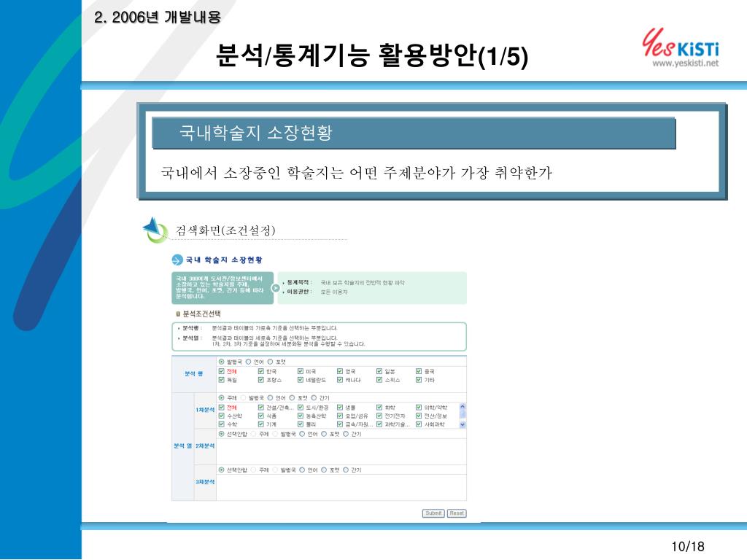Select the 주제 radio in 1차분석
747x560 pixels.
[x=222, y=397]
